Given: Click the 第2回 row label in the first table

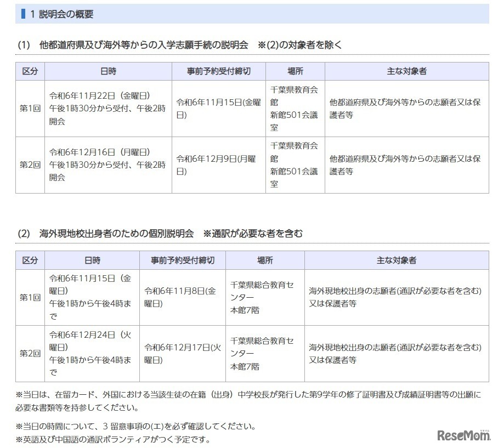Looking at the screenshot, I should point(30,165).
